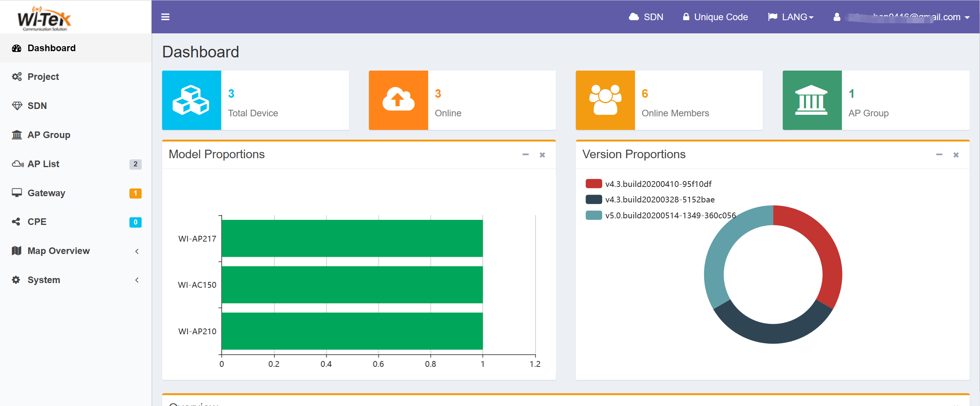
Task: Click the AP List cloud icon
Action: coord(18,164)
